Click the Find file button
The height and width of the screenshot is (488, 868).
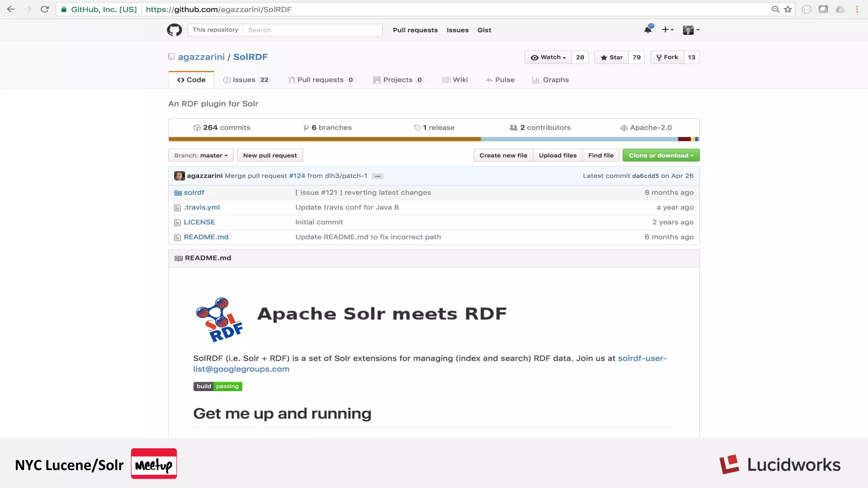coord(601,155)
